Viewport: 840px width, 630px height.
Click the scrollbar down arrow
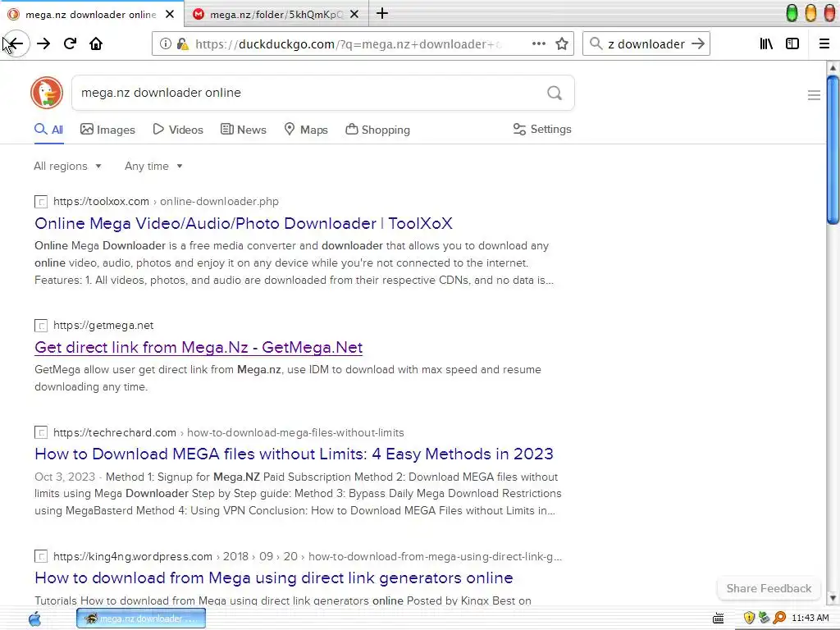[x=833, y=598]
